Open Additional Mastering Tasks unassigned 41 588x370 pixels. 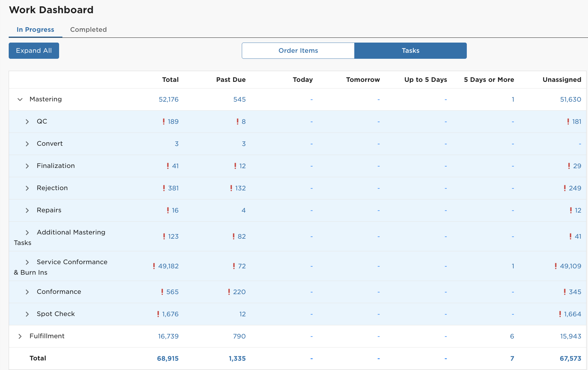578,236
